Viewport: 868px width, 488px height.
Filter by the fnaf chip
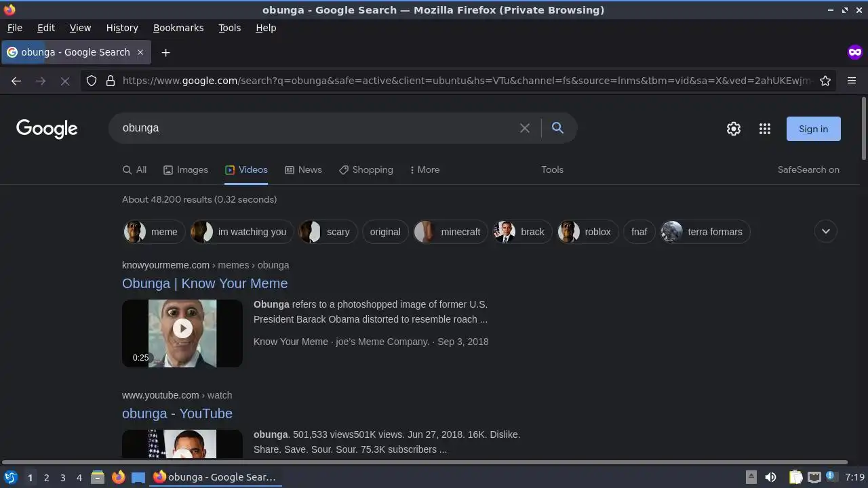[639, 232]
